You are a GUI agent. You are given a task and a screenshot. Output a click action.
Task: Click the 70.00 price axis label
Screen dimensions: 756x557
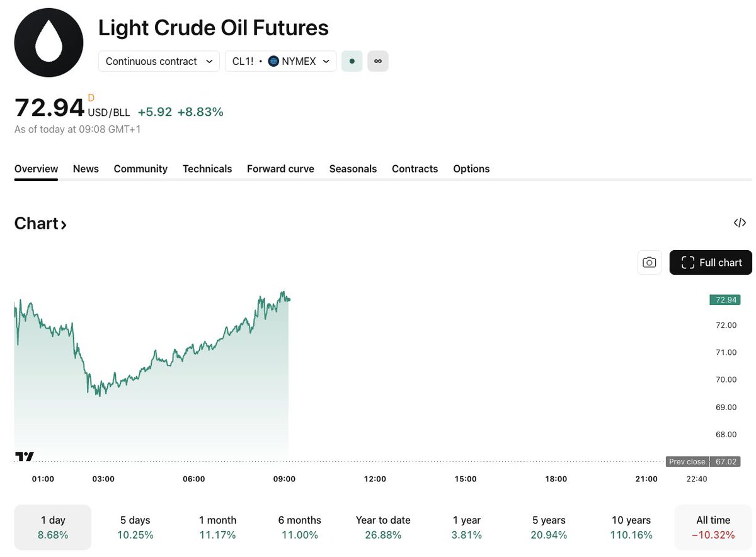(726, 379)
